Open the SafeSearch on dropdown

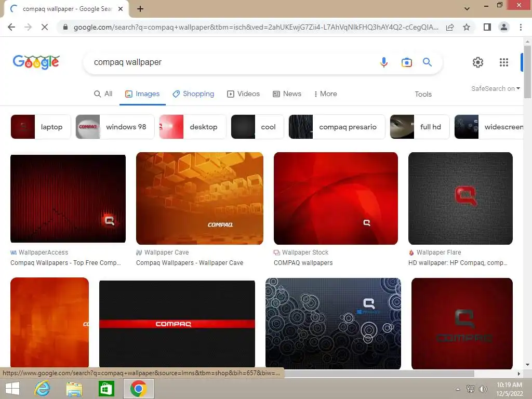495,88
